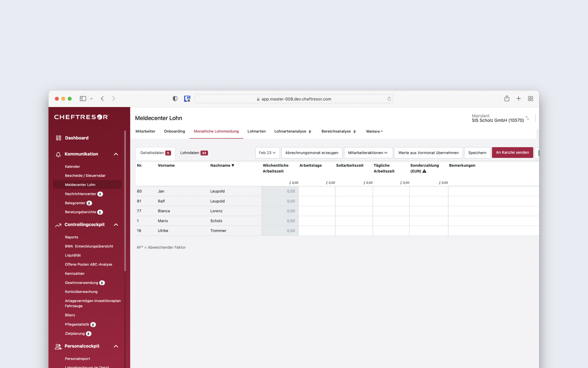
Task: Click the beta badge next to Belegcenter
Action: 89,203
